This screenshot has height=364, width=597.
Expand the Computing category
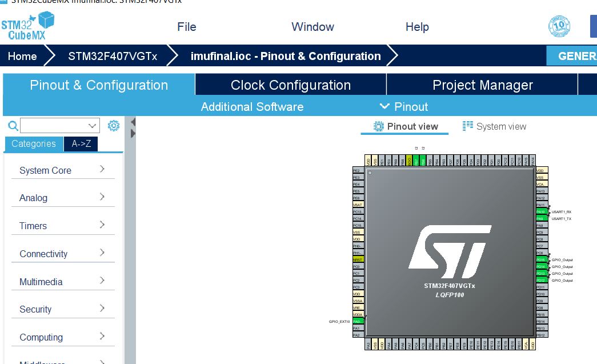click(x=63, y=337)
